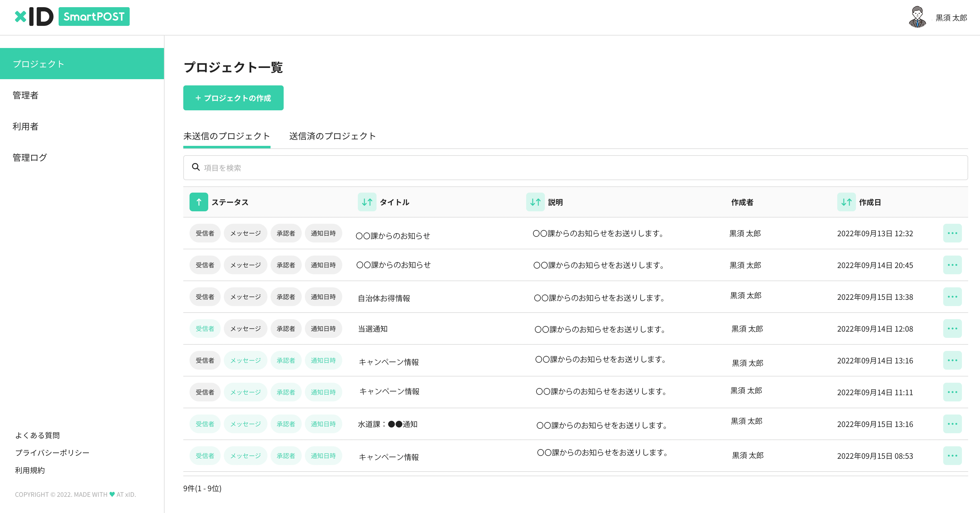Click メッセージ chip in 水道課 row
The image size is (980, 513).
(x=245, y=424)
